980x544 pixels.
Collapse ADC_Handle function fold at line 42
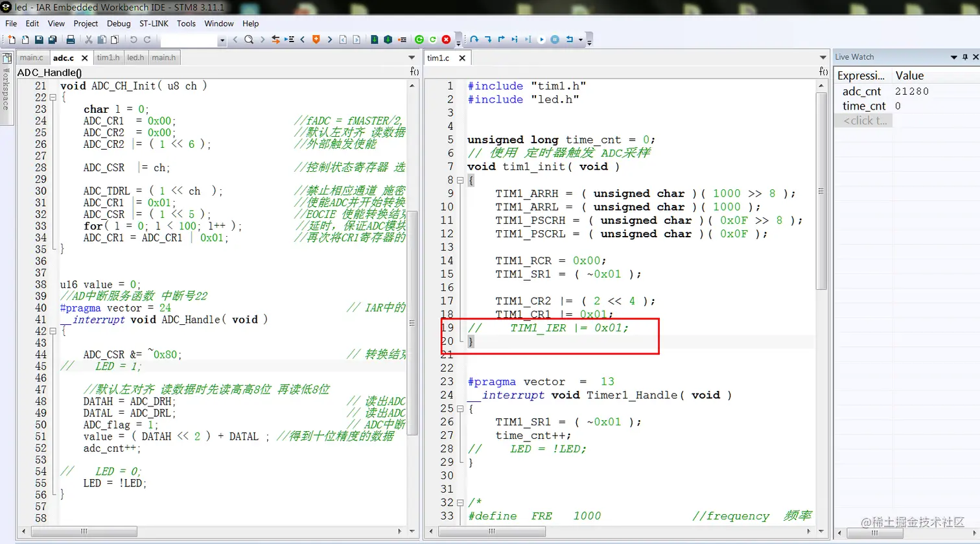tap(53, 331)
